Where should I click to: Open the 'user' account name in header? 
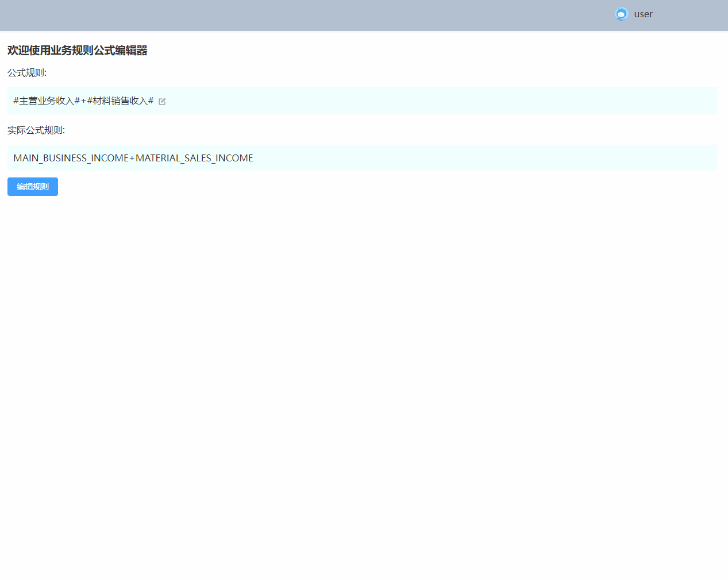pos(643,14)
